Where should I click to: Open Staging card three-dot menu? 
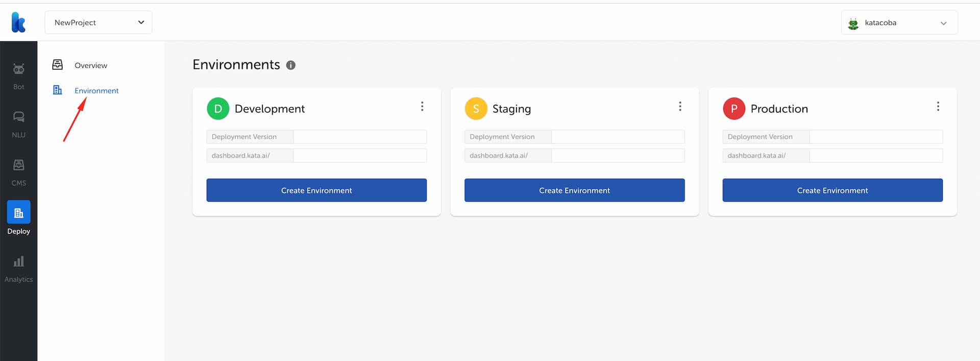[x=680, y=106]
